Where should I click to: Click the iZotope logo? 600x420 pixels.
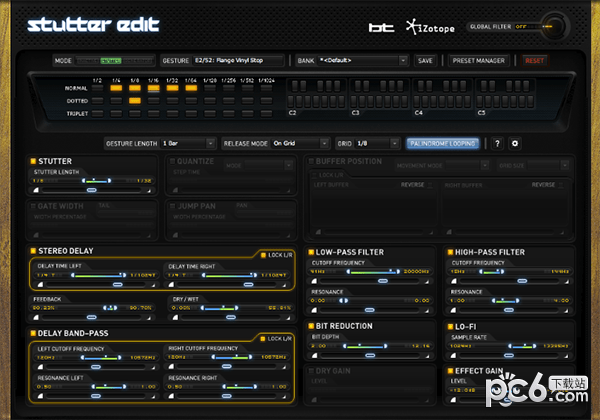click(430, 28)
